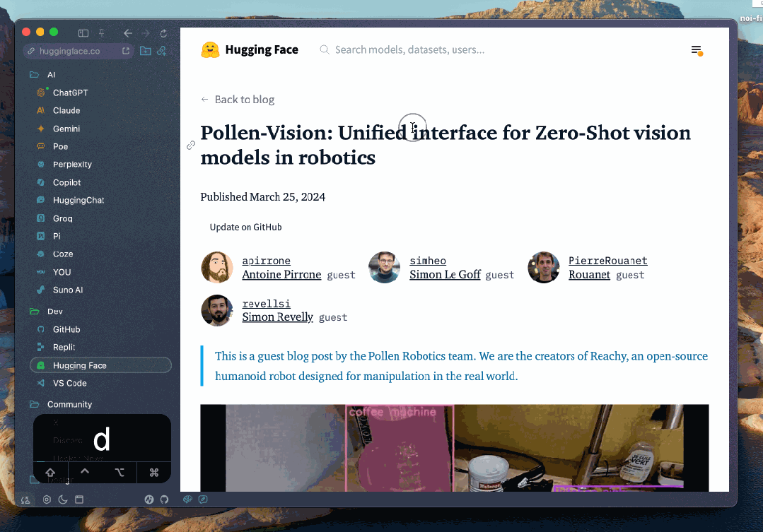The height and width of the screenshot is (532, 763).
Task: Click the translate icon in bottom bar
Action: click(25, 500)
